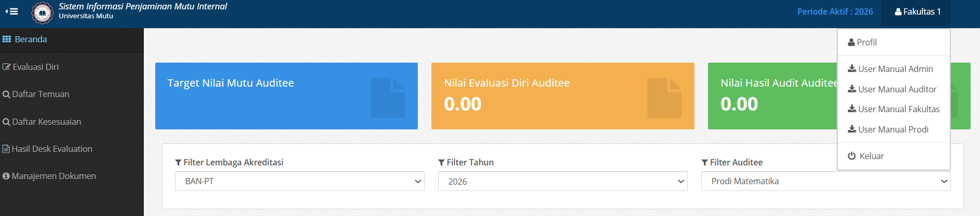Open the BAN-PT accreditation dropdown
This screenshot has height=216, width=980.
point(300,181)
